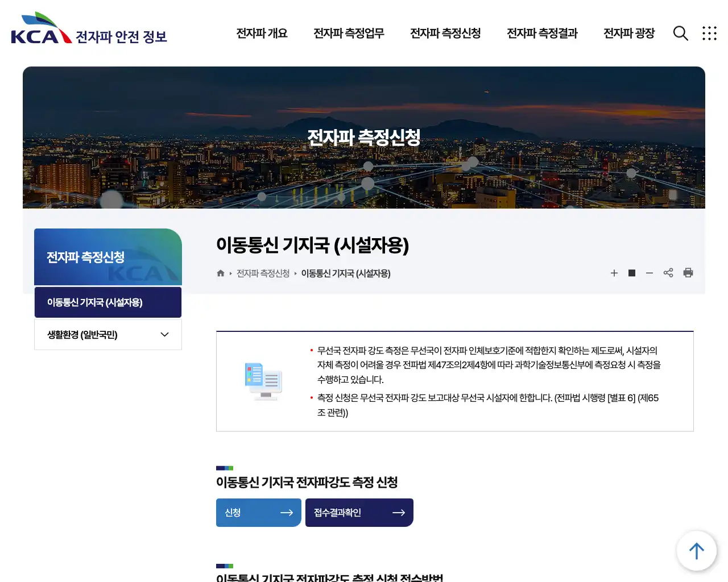Screen dimensions: 728x582
Task: Click the 접수결과확인 button
Action: click(x=359, y=512)
